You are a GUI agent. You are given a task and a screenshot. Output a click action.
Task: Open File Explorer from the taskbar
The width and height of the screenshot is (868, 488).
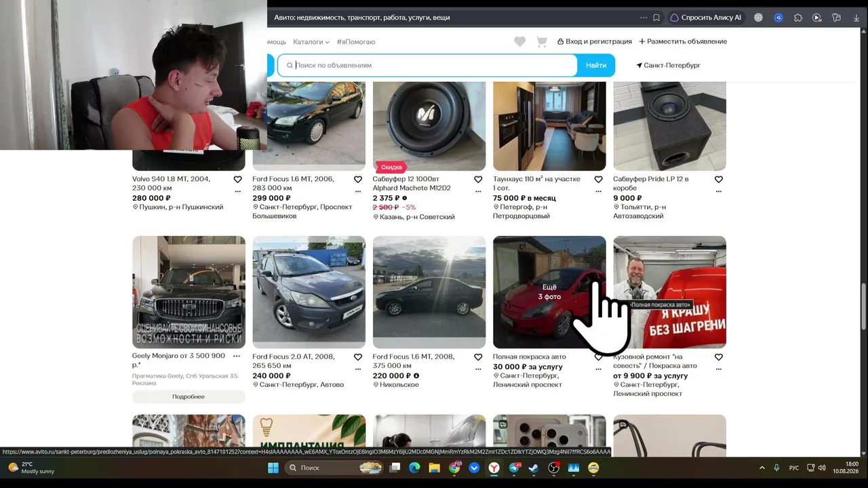click(434, 468)
